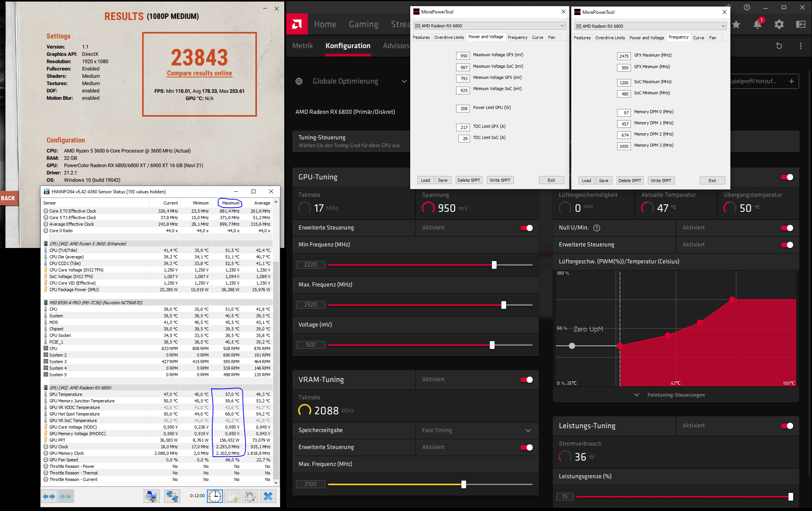Click Save in right MorePowerTool
812x511 pixels.
(x=604, y=181)
